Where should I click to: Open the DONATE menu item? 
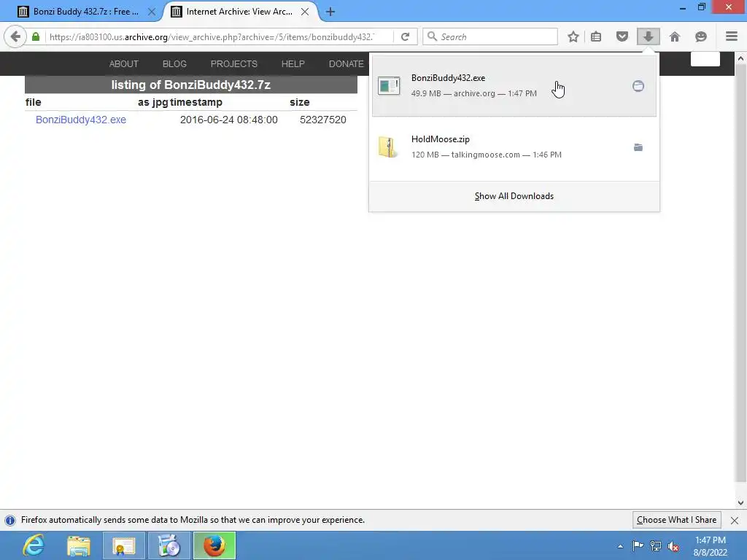(x=347, y=64)
